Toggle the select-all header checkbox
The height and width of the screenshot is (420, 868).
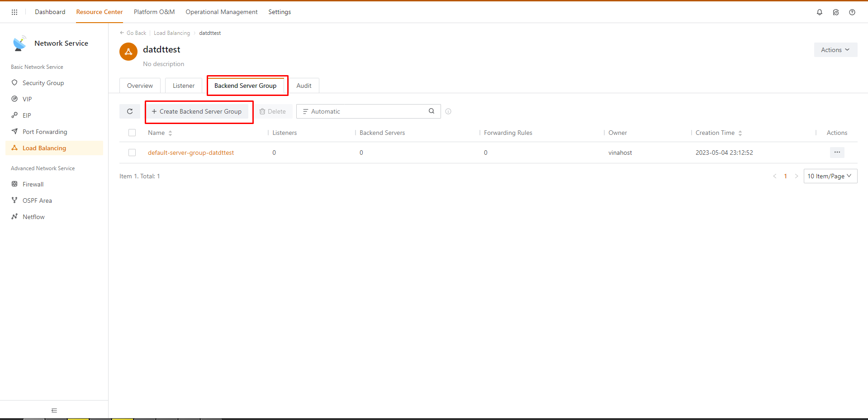click(x=132, y=133)
